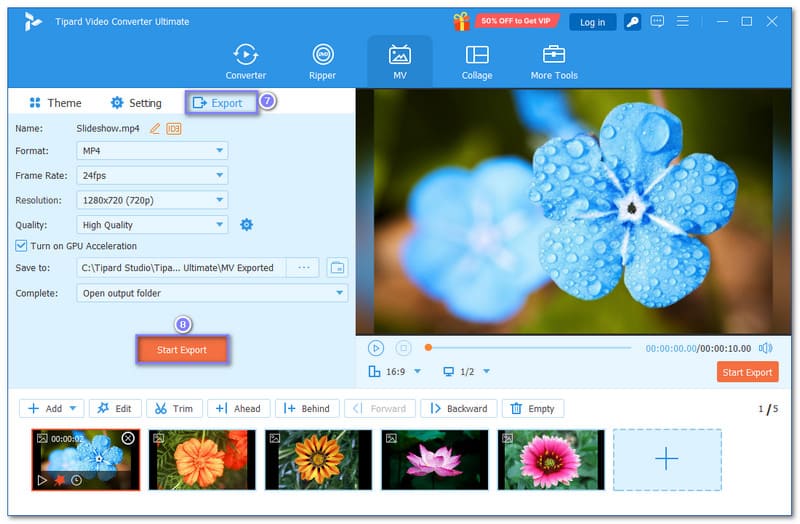Open the Resolution 1280x720 dropdown
The height and width of the screenshot is (524, 800).
[152, 200]
